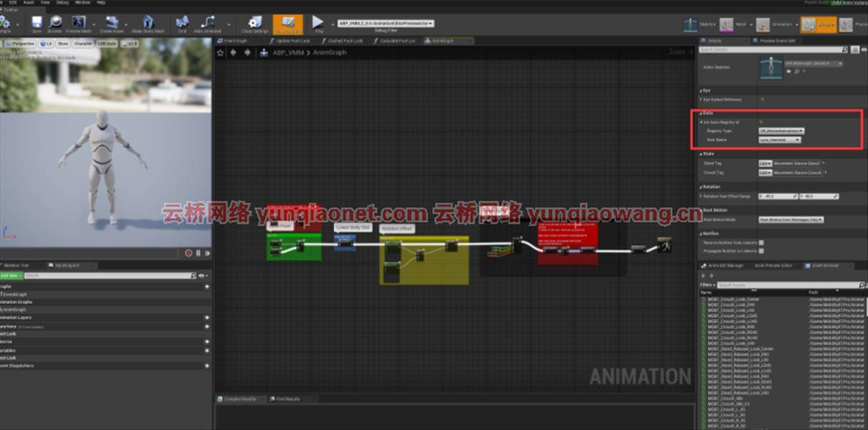Open the Editor Skeleton asset dropdown

pos(814,64)
